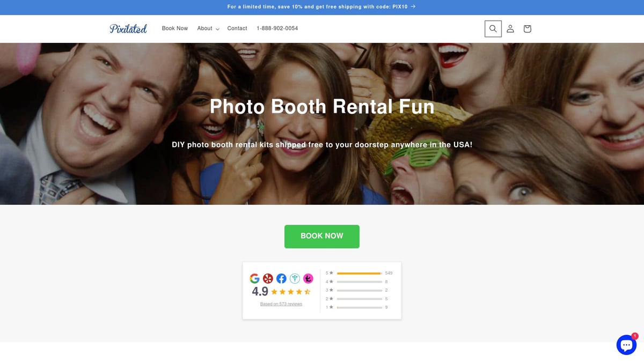The height and width of the screenshot is (362, 644).
Task: Open the Based on 573 reviews link
Action: click(x=281, y=304)
